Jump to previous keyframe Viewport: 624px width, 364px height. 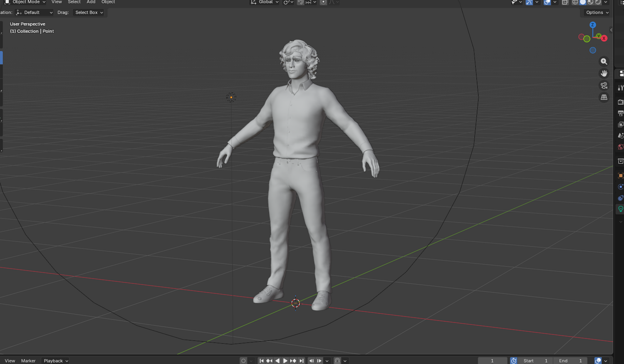point(269,361)
